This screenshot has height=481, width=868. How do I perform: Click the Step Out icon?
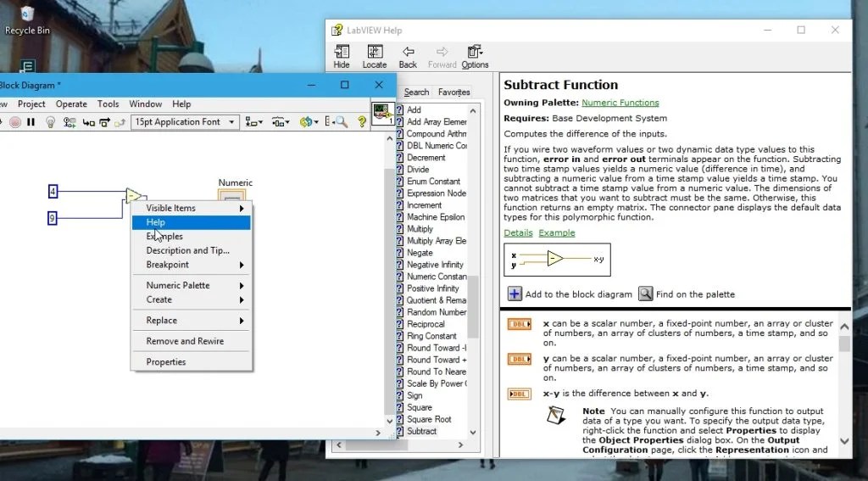(120, 122)
